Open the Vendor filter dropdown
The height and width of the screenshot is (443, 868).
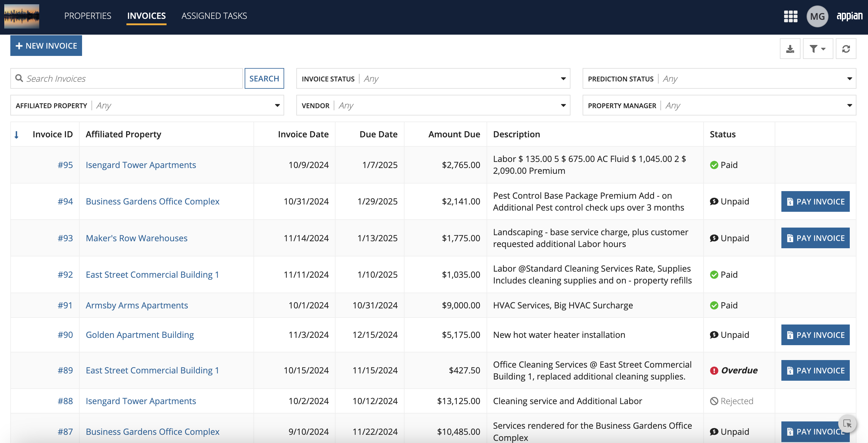pyautogui.click(x=433, y=105)
